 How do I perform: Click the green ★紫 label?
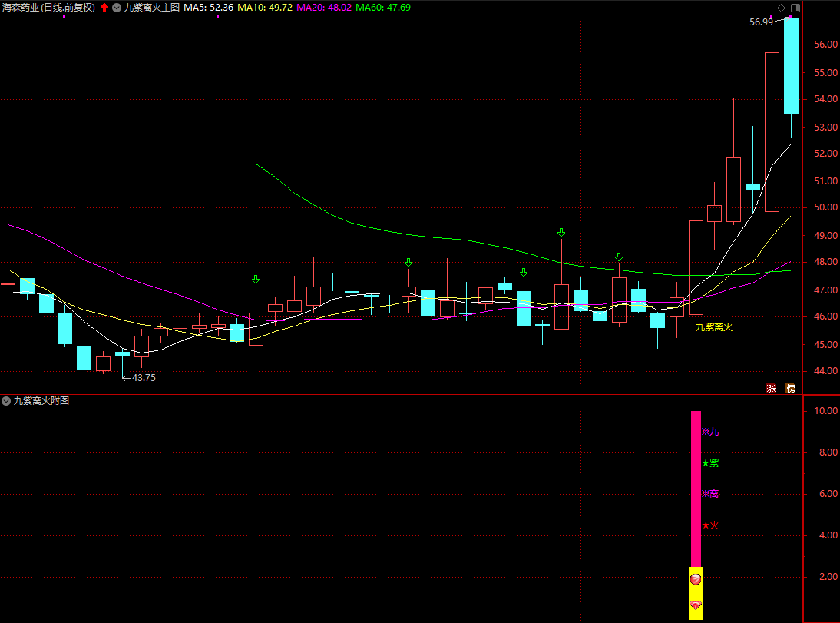[710, 462]
